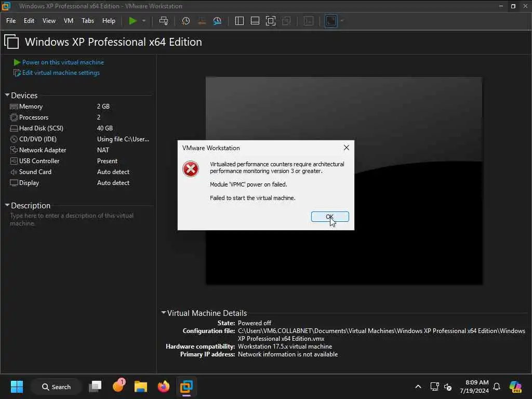Collapse the Devices section
This screenshot has width=532, height=399.
point(7,95)
